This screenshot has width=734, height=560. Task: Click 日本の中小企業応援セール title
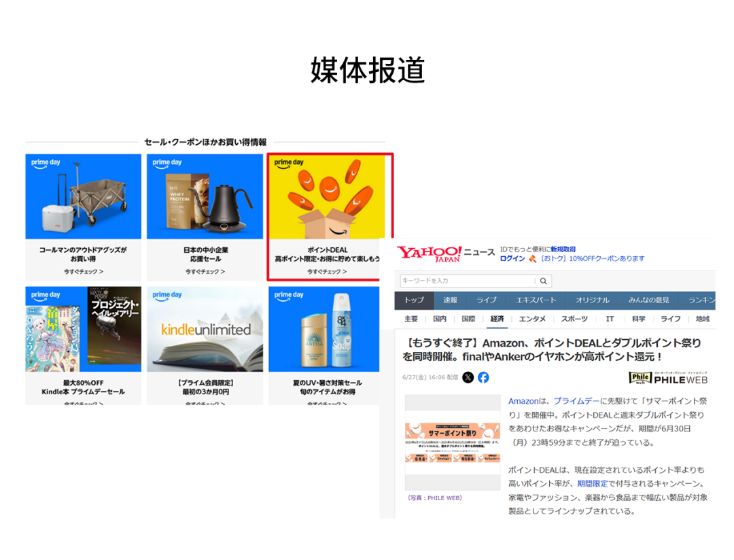pyautogui.click(x=205, y=254)
